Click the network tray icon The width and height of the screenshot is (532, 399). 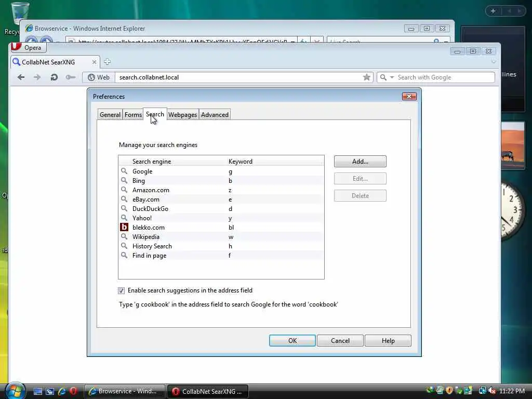click(x=482, y=391)
